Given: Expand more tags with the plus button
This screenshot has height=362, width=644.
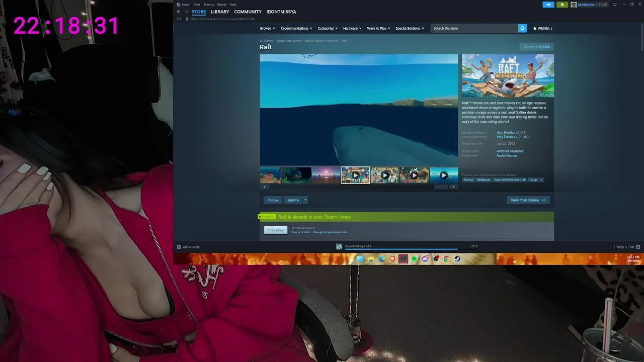Looking at the screenshot, I should (x=541, y=179).
